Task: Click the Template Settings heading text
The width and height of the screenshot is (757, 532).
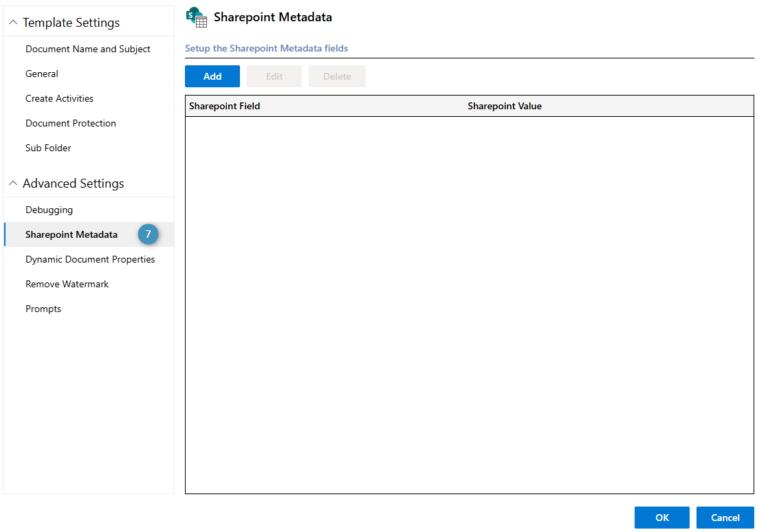Action: [71, 23]
